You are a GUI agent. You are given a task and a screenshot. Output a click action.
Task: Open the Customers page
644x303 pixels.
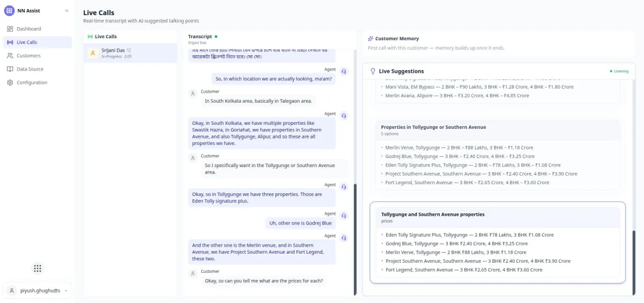[37, 56]
